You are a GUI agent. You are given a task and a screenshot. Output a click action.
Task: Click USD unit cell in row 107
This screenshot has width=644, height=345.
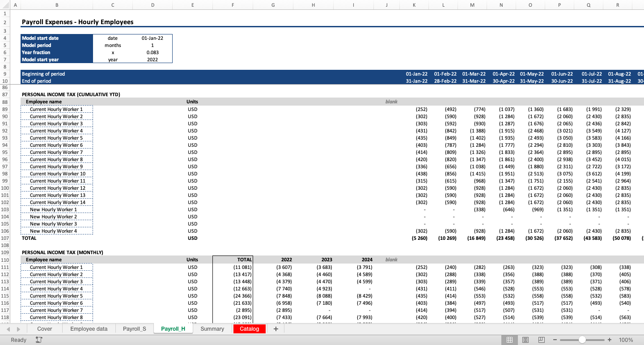[x=192, y=238]
